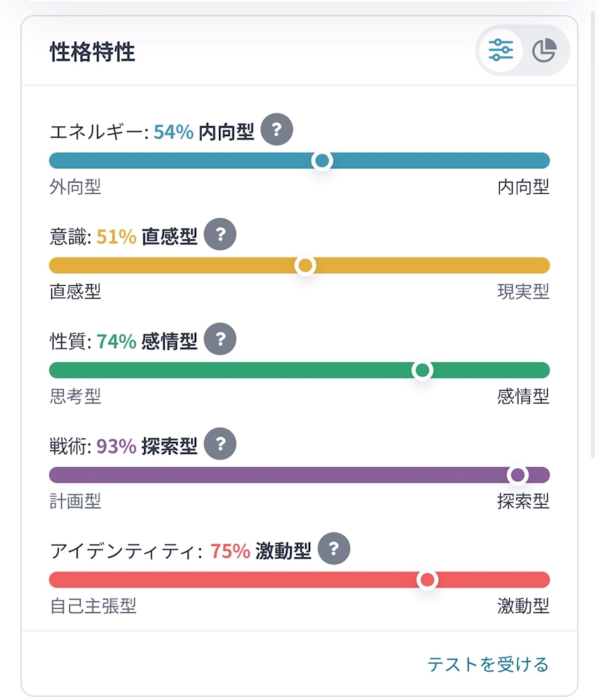Select the 外向型 label under energy bar

tap(75, 187)
